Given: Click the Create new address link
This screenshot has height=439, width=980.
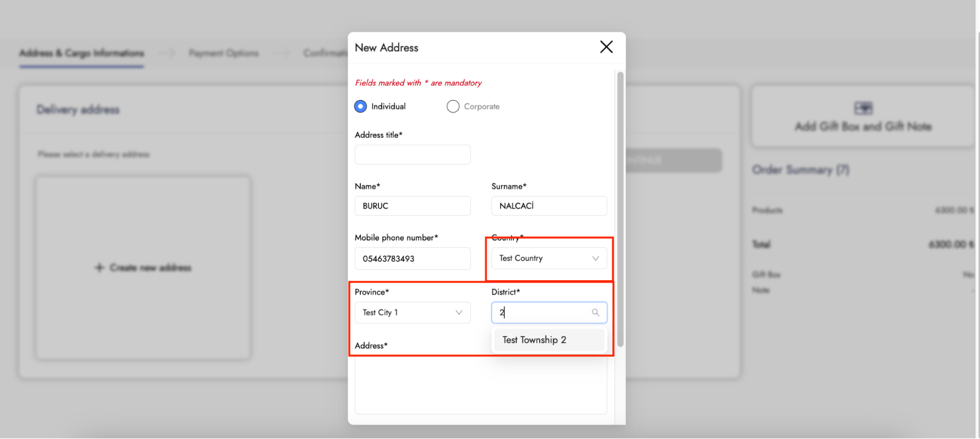Looking at the screenshot, I should click(x=151, y=268).
